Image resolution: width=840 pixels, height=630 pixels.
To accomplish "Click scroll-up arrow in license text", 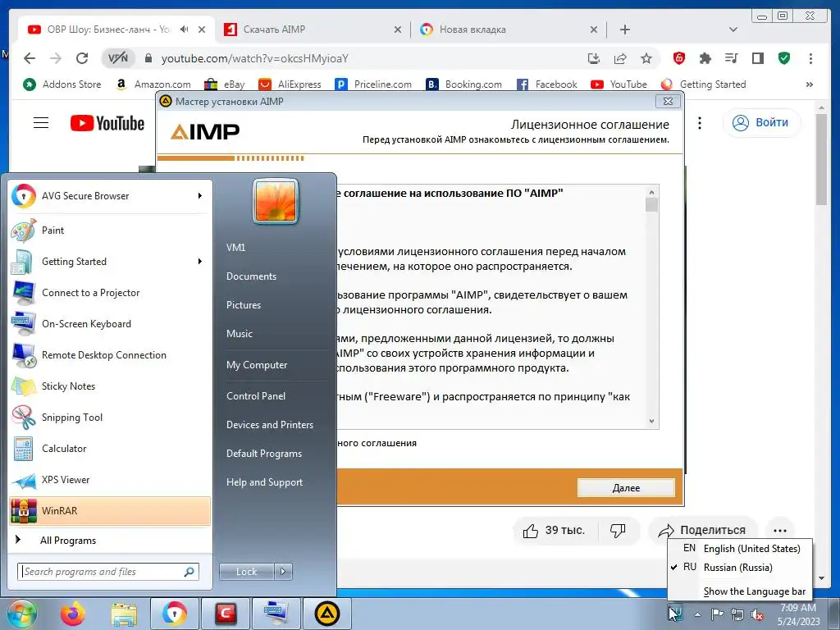I will tap(651, 192).
